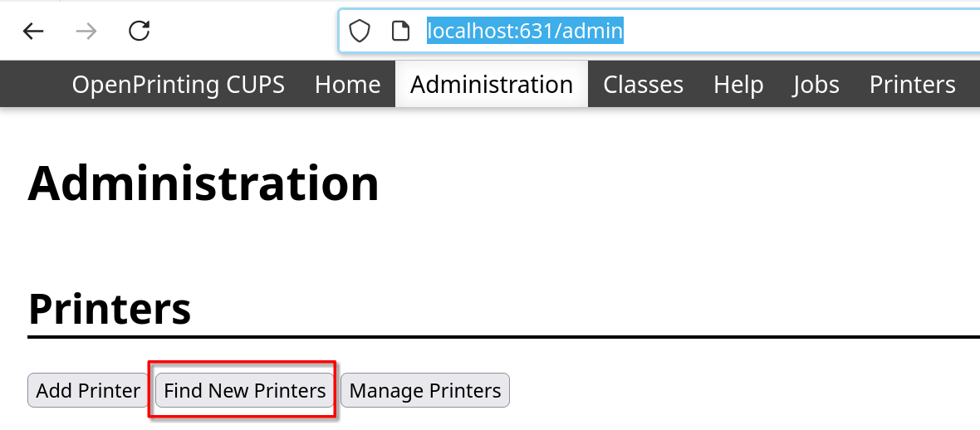Click the browser back arrow
This screenshot has height=430, width=980.
[x=33, y=32]
